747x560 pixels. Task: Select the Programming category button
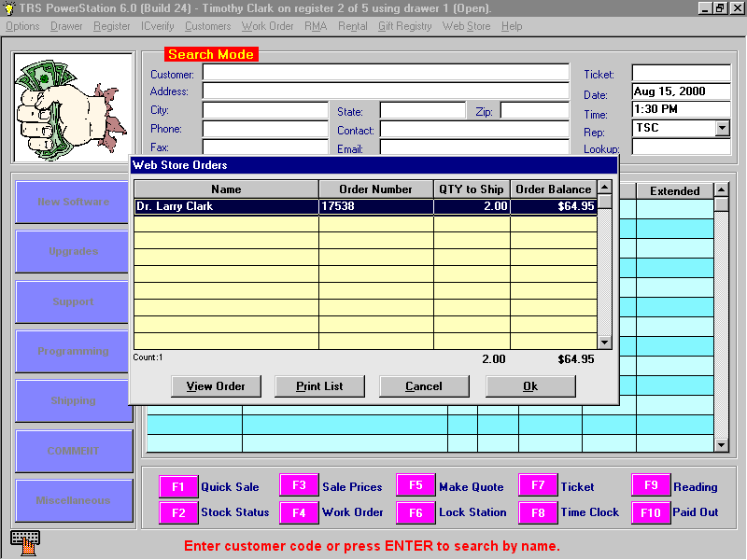coord(73,352)
